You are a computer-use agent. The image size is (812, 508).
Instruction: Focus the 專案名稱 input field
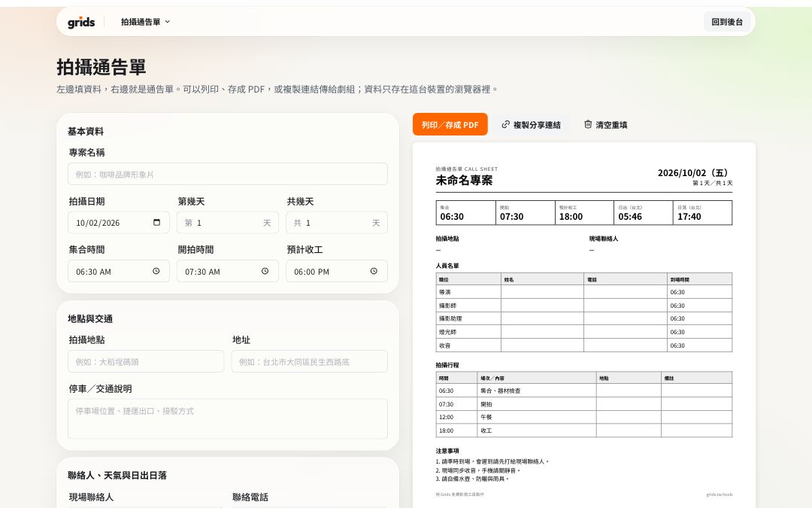coord(227,174)
